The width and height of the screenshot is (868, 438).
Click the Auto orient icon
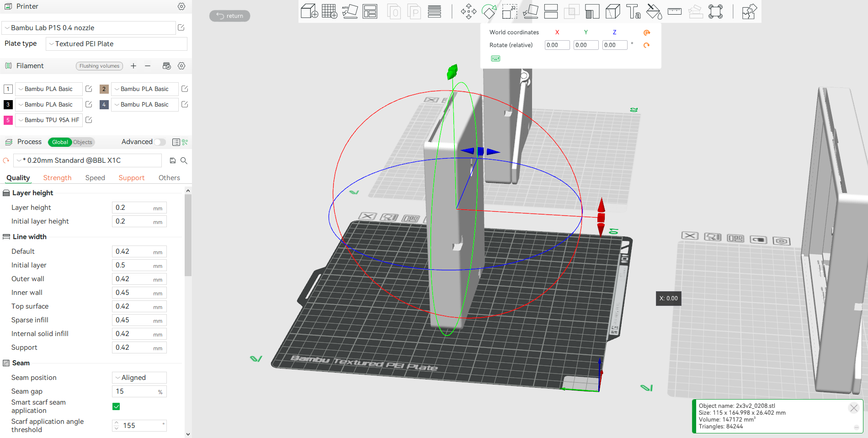point(350,11)
